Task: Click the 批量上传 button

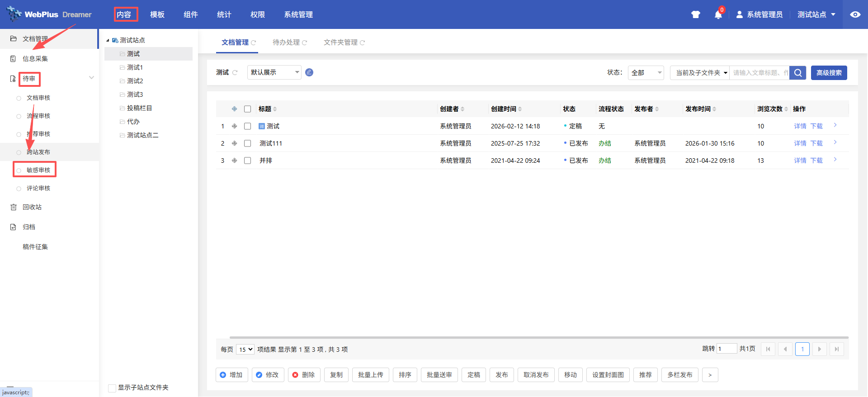Action: (x=370, y=375)
